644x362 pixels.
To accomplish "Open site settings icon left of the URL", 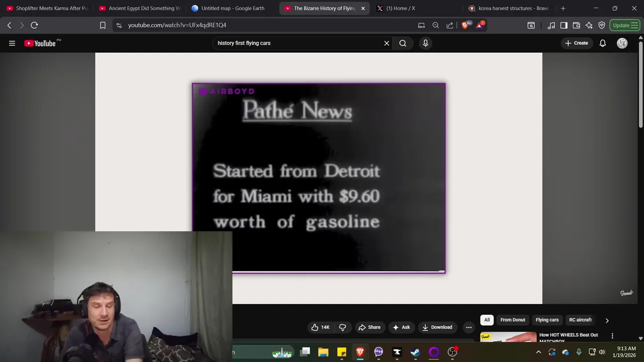I will click(119, 25).
